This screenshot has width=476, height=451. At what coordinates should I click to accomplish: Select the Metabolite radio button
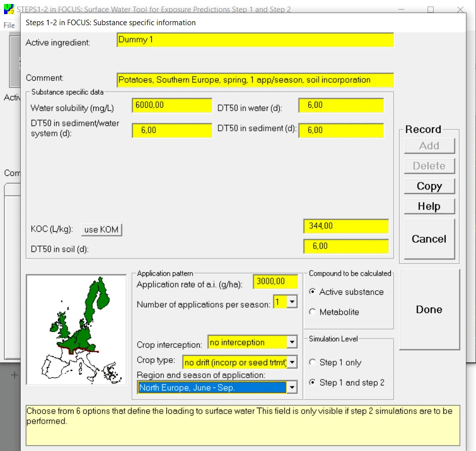pos(313,312)
